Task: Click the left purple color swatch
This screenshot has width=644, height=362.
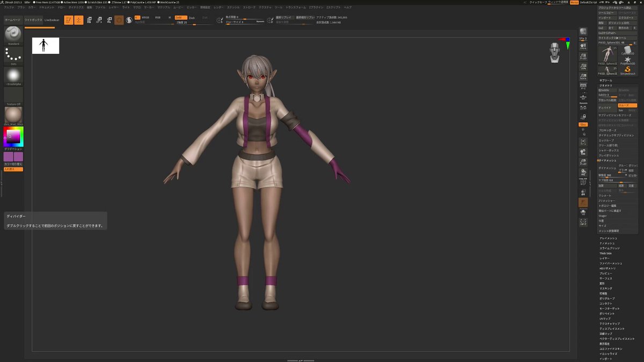Action: 8,157
